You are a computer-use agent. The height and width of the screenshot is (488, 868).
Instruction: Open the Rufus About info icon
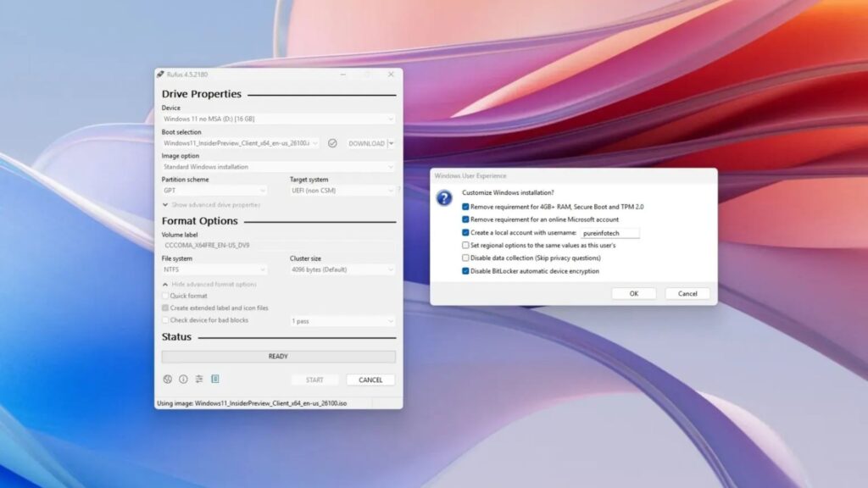click(183, 380)
